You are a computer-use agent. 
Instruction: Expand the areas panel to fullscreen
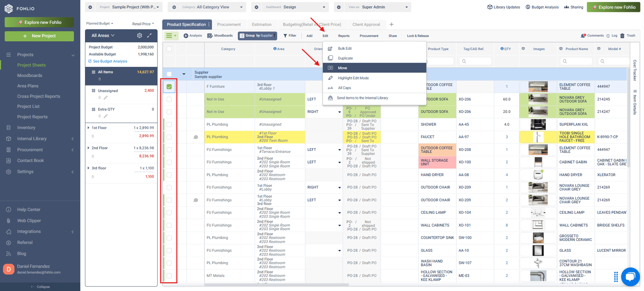tap(150, 35)
